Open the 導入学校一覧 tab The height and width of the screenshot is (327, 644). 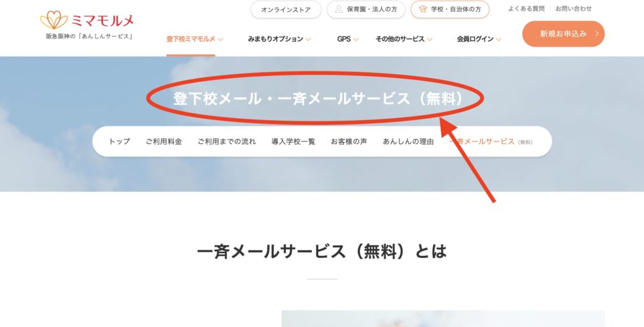tap(293, 141)
